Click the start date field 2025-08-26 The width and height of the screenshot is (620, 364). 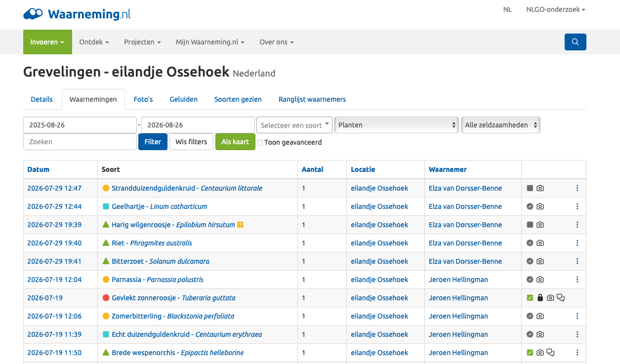click(80, 125)
